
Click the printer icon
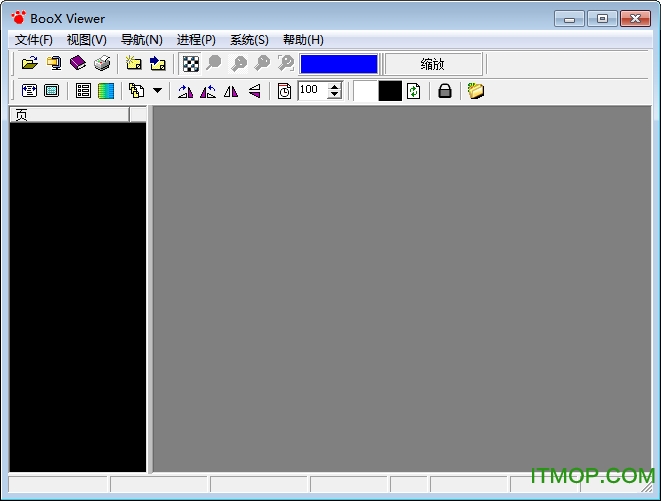click(x=102, y=64)
